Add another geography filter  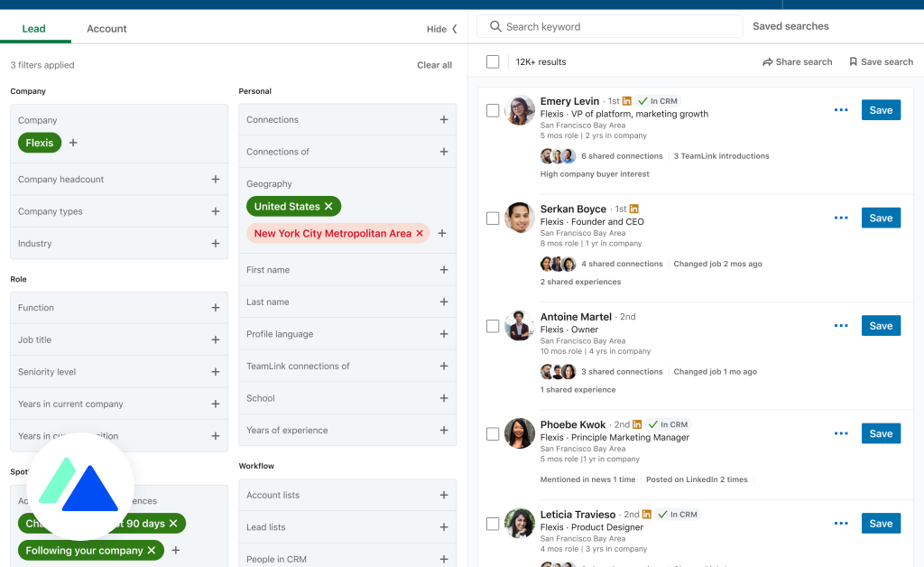pyautogui.click(x=442, y=234)
